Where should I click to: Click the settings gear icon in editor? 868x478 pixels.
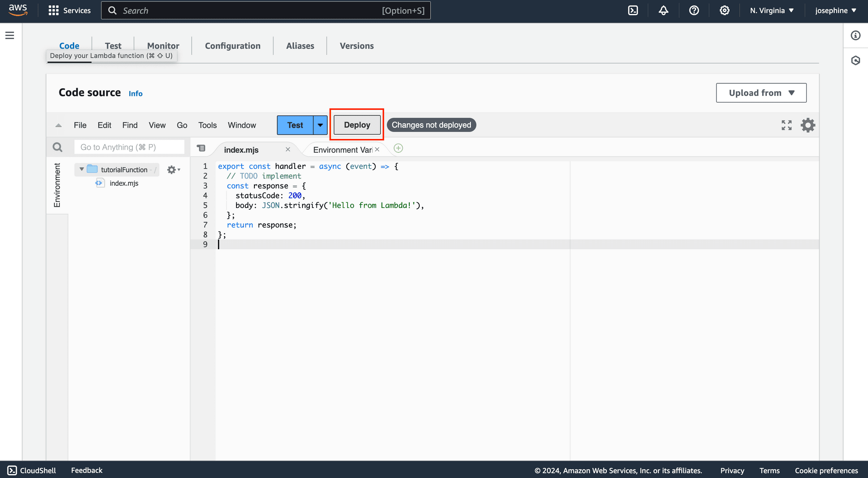pyautogui.click(x=808, y=125)
